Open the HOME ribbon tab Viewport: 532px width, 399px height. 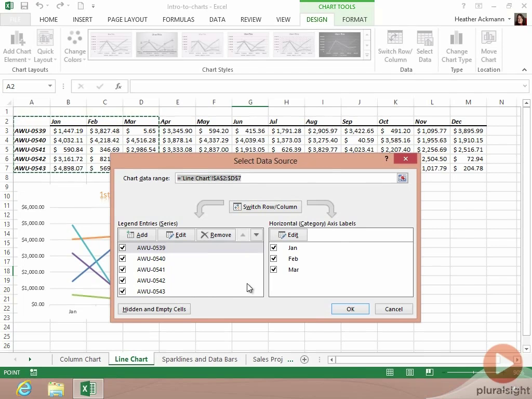pyautogui.click(x=48, y=19)
